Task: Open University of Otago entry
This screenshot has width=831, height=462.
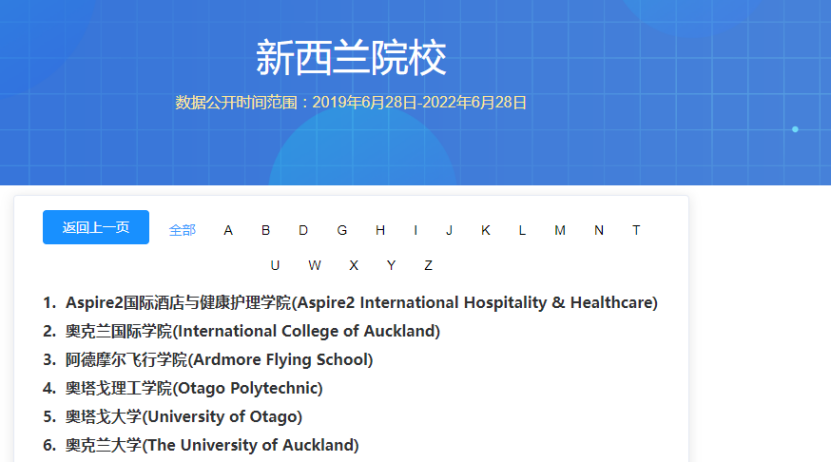Action: tap(184, 416)
